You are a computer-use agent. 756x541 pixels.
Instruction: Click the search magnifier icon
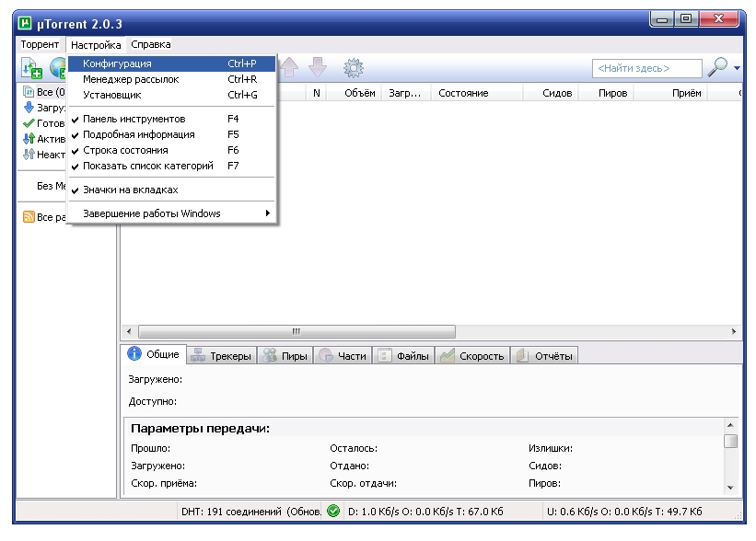[x=717, y=67]
